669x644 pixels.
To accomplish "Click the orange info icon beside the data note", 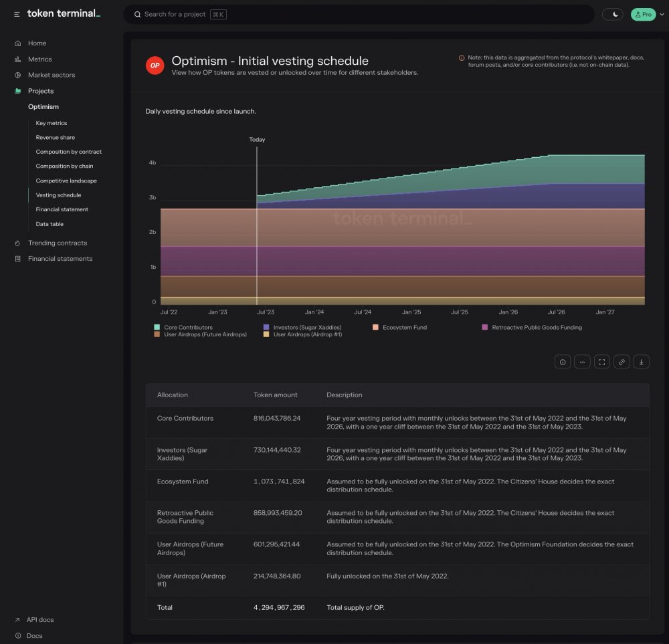I will [x=462, y=58].
